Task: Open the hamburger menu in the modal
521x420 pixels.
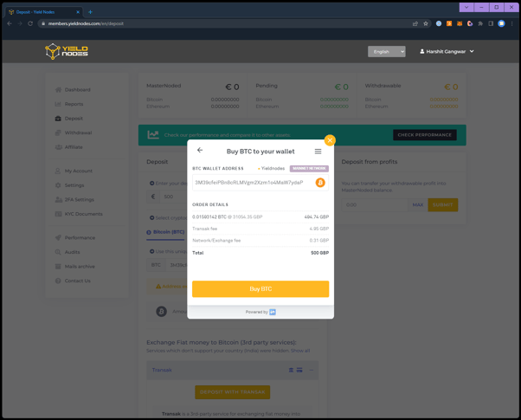Action: [318, 152]
